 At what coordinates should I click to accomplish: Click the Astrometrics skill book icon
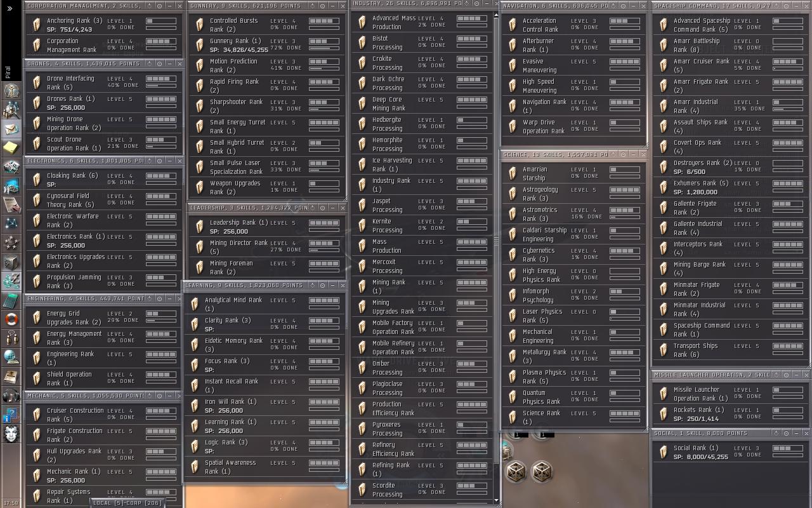click(513, 214)
